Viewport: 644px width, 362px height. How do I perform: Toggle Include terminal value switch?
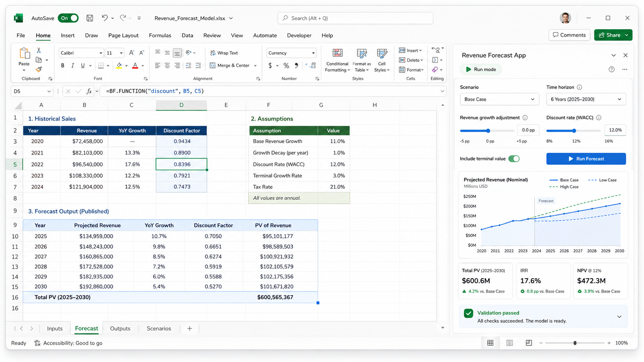514,158
